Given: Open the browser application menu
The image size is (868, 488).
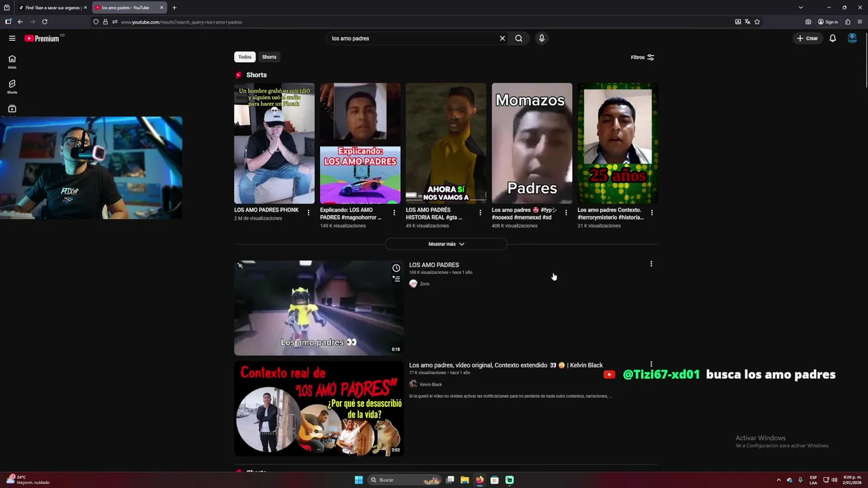Looking at the screenshot, I should coord(860,22).
